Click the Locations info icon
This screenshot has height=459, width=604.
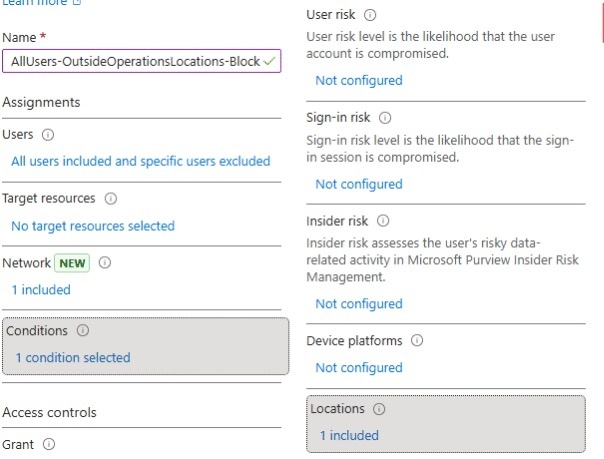pyautogui.click(x=380, y=409)
